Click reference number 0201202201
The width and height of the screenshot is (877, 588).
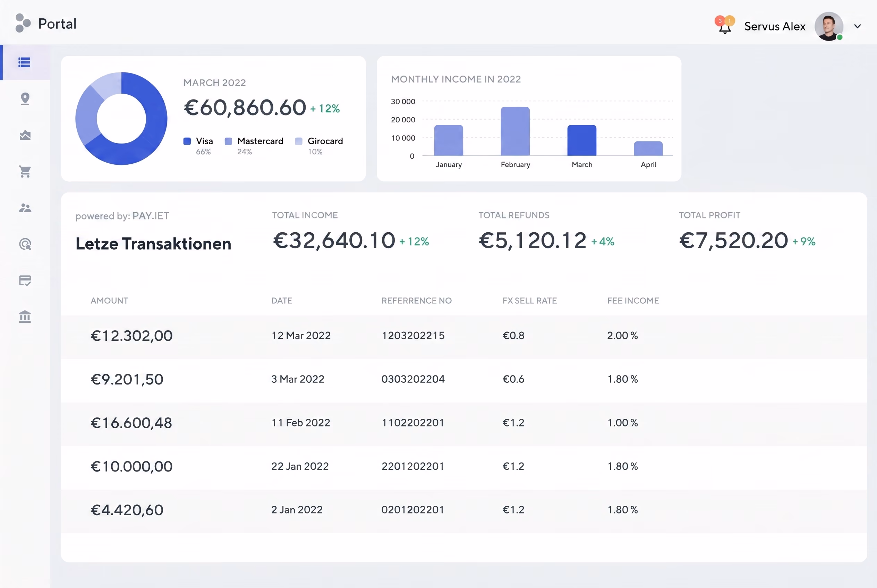click(x=413, y=509)
